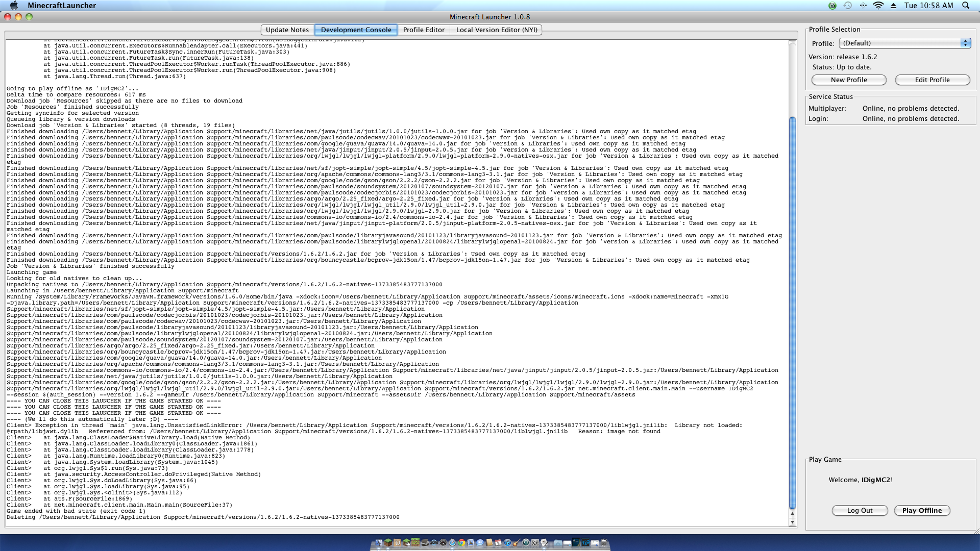Click the console scrollbar down arrow

pos(792,522)
